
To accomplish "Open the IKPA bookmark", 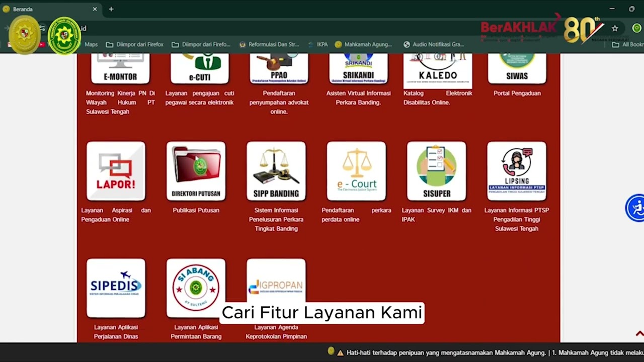I will pos(317,44).
